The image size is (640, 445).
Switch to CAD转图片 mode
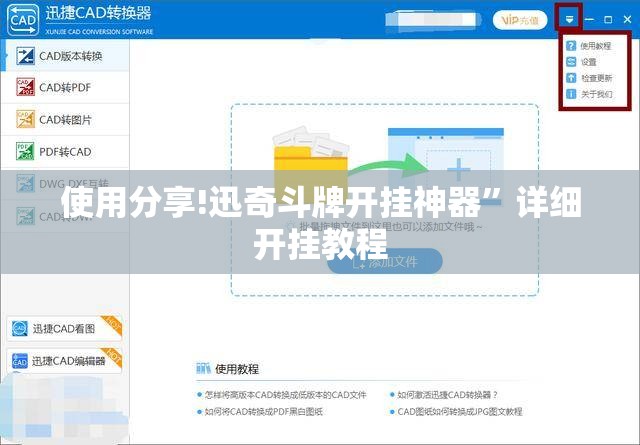[x=65, y=120]
